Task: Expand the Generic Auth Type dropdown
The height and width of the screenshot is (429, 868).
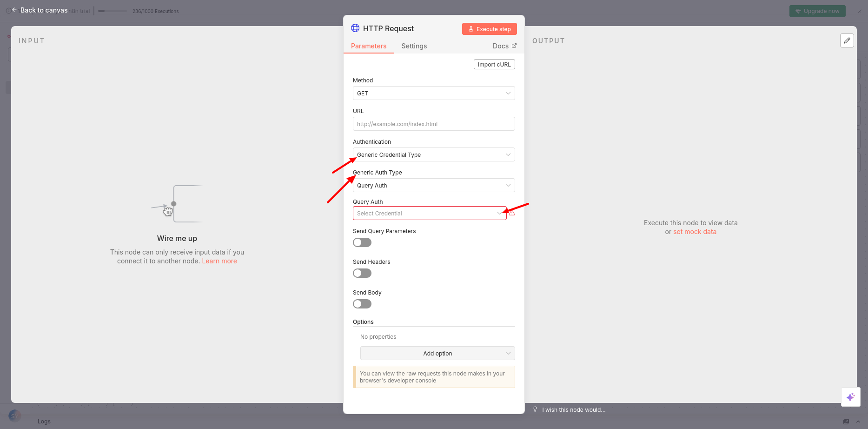Action: (434, 185)
